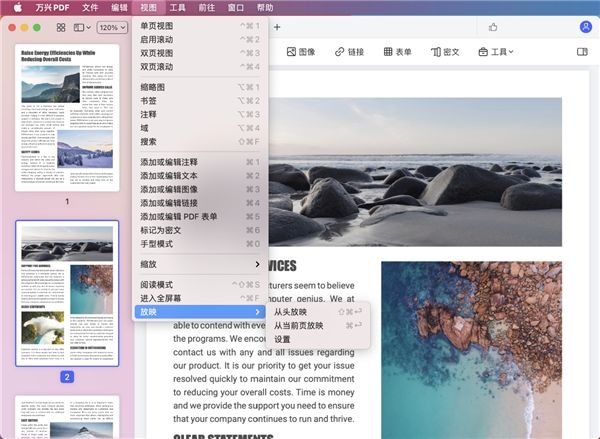The height and width of the screenshot is (439, 600).
Task: Expand the 工具 toolbar dropdown
Action: 496,52
